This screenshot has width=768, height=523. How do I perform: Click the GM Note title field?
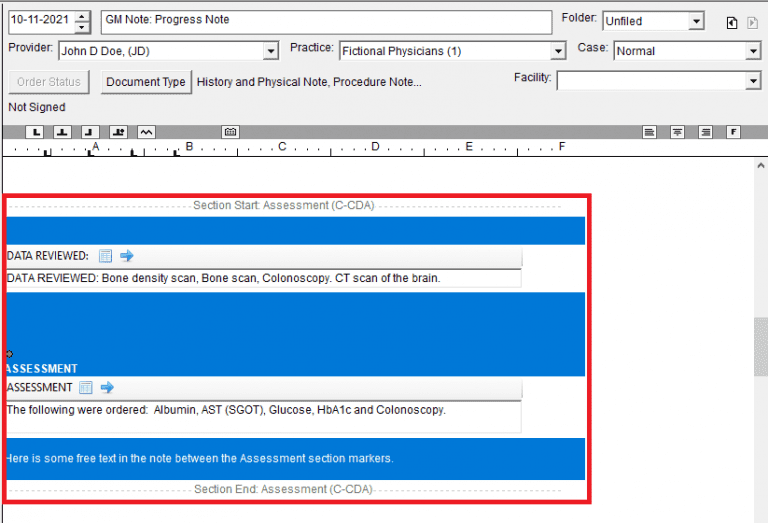[327, 22]
